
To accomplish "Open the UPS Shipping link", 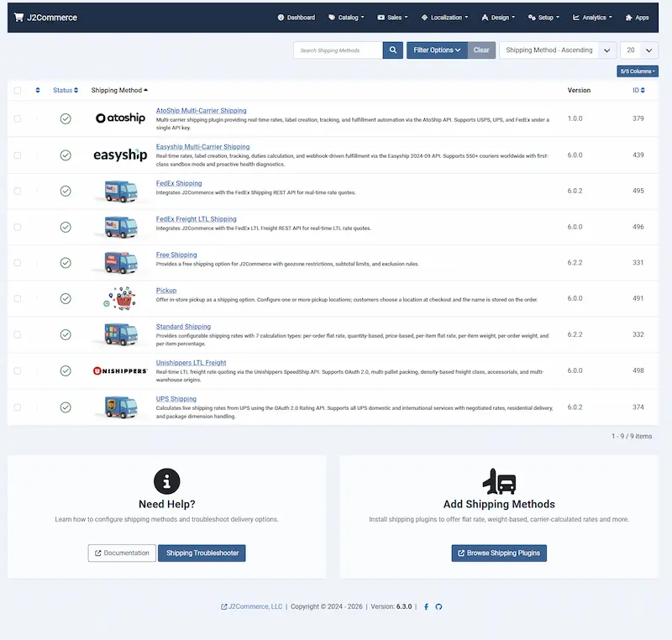I will (176, 399).
